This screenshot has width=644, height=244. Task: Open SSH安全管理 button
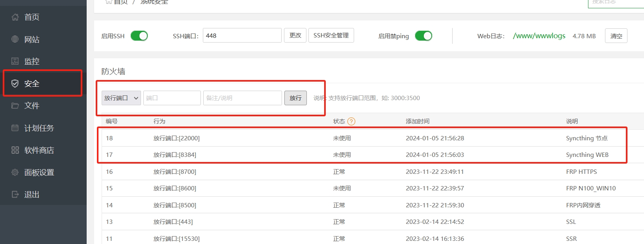(331, 35)
